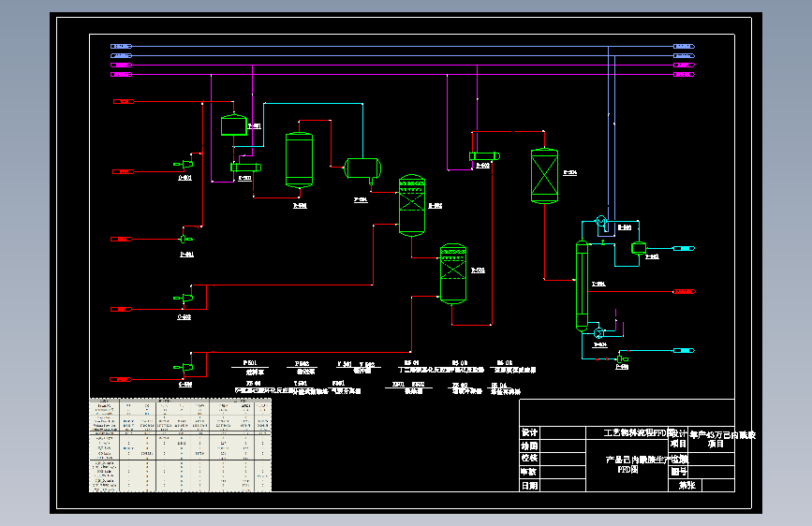Click the topmost red inlet stream flag
Viewport: 812px width, 526px height.
click(124, 101)
